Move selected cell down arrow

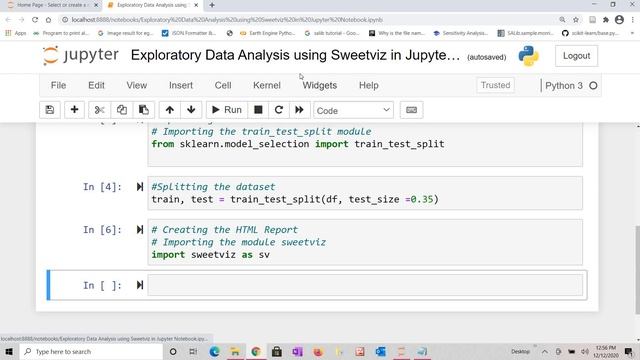coord(191,110)
